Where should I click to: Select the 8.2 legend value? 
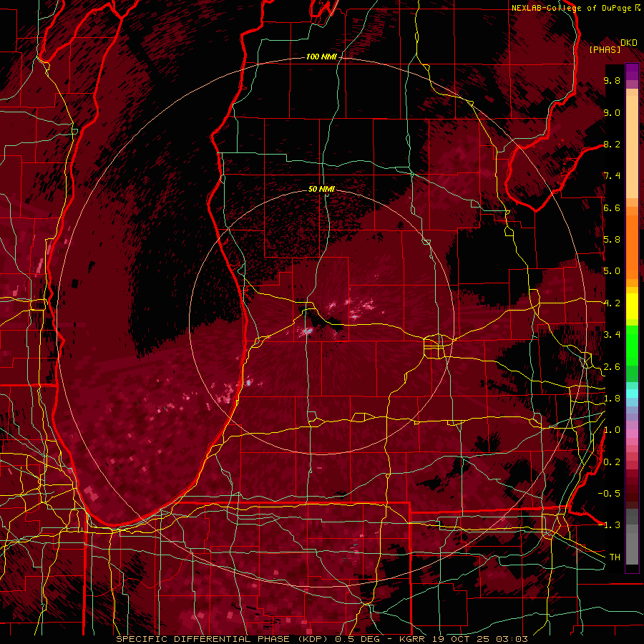(x=612, y=144)
